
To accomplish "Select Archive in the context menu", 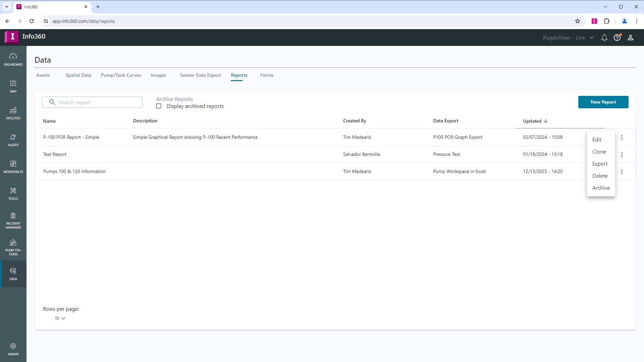I will coord(601,188).
